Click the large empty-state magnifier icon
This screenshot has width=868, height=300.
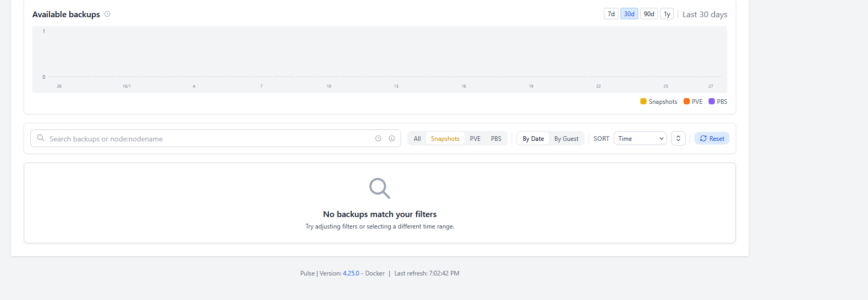[379, 188]
